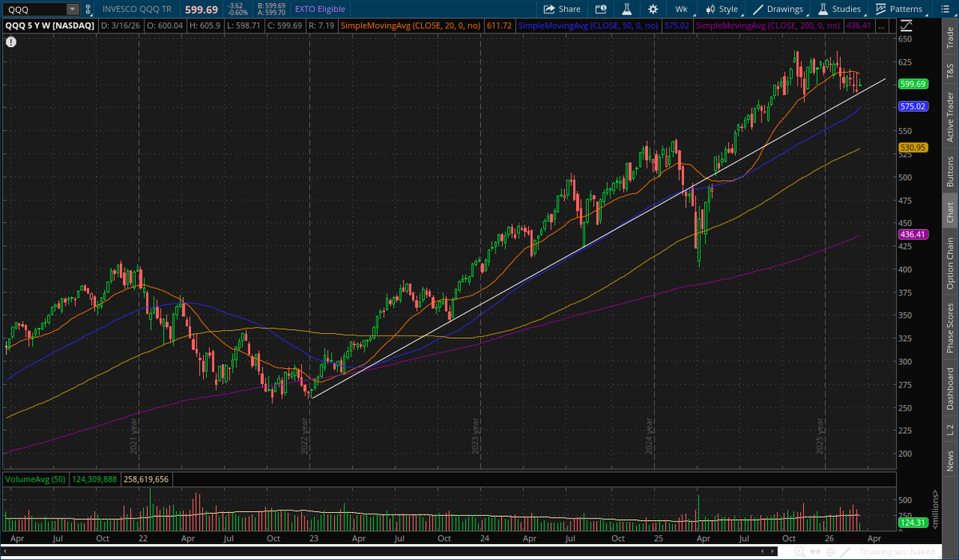The width and height of the screenshot is (959, 560).
Task: Open the Option Chain side tab
Action: (x=949, y=263)
